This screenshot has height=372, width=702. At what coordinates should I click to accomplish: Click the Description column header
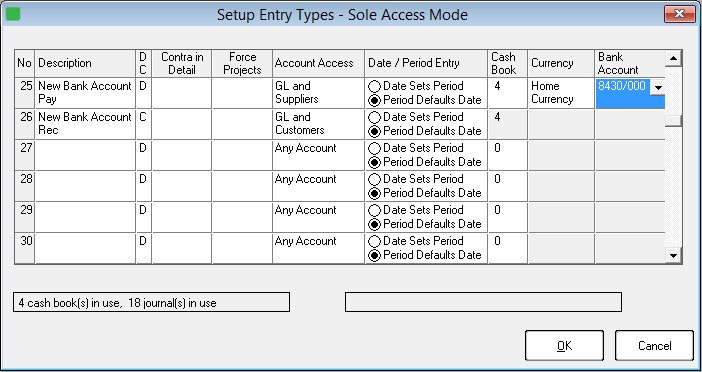[85, 64]
